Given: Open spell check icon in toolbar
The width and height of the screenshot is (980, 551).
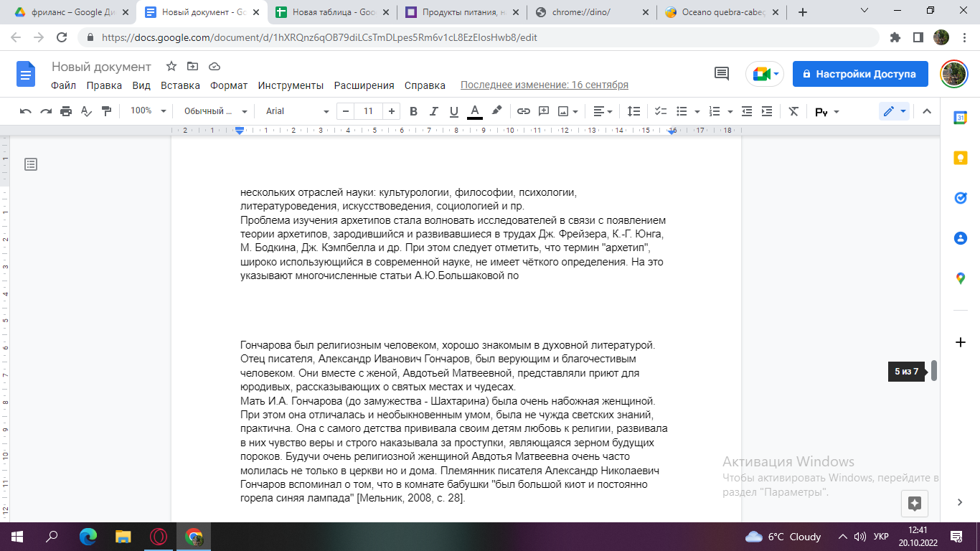Looking at the screenshot, I should click(x=86, y=111).
